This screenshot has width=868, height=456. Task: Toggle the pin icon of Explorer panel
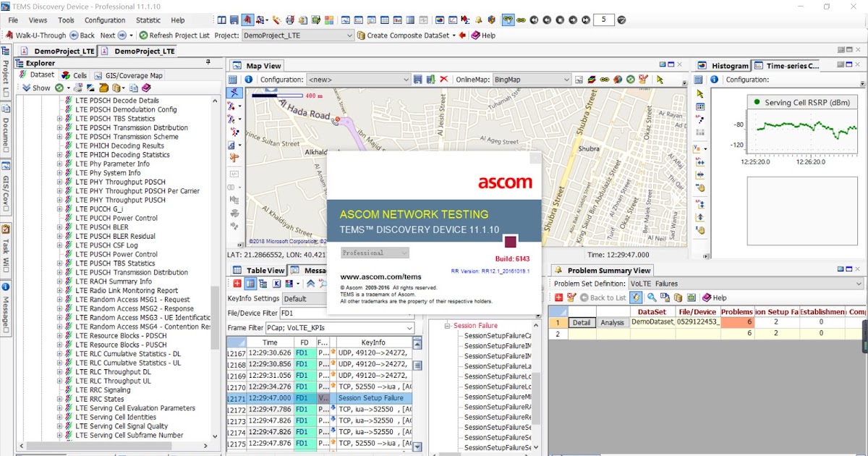(209, 63)
